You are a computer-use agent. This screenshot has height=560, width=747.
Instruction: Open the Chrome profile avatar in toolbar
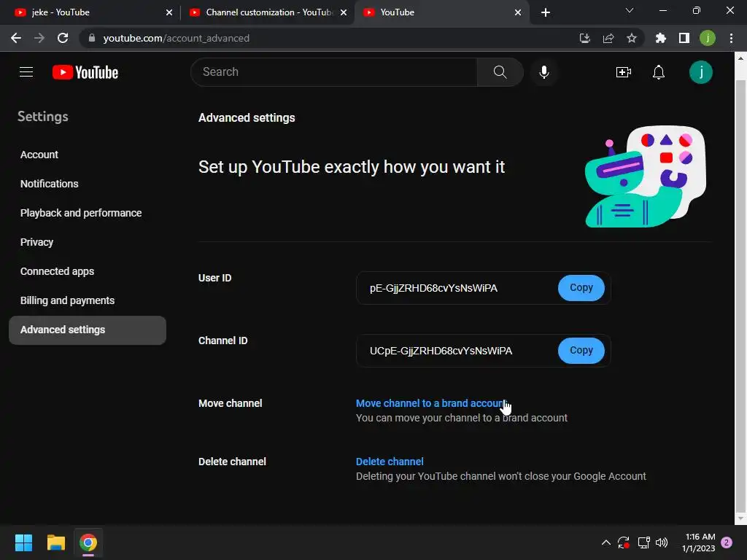(708, 38)
